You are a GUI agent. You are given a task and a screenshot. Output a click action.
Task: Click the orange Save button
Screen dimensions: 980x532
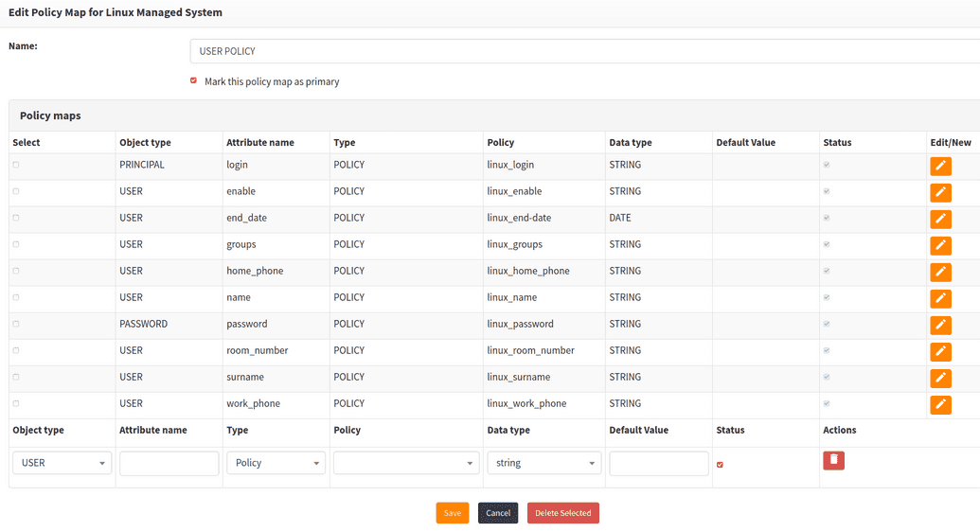pyautogui.click(x=453, y=513)
